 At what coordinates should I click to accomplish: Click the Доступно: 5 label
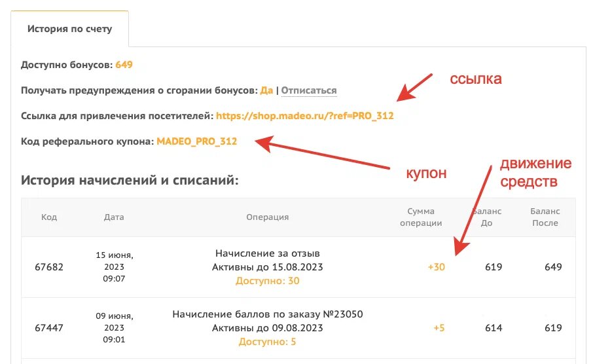click(x=268, y=342)
